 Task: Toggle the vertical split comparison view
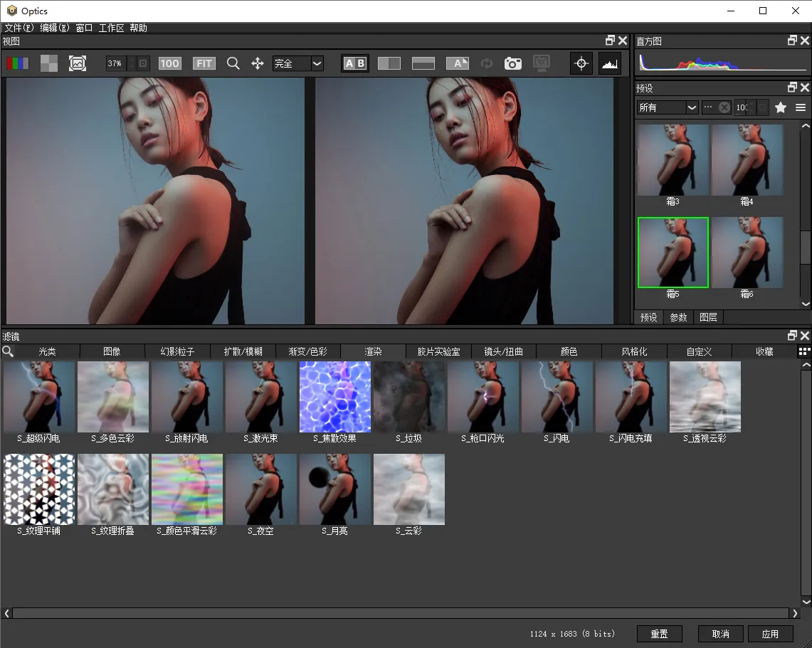coord(389,63)
